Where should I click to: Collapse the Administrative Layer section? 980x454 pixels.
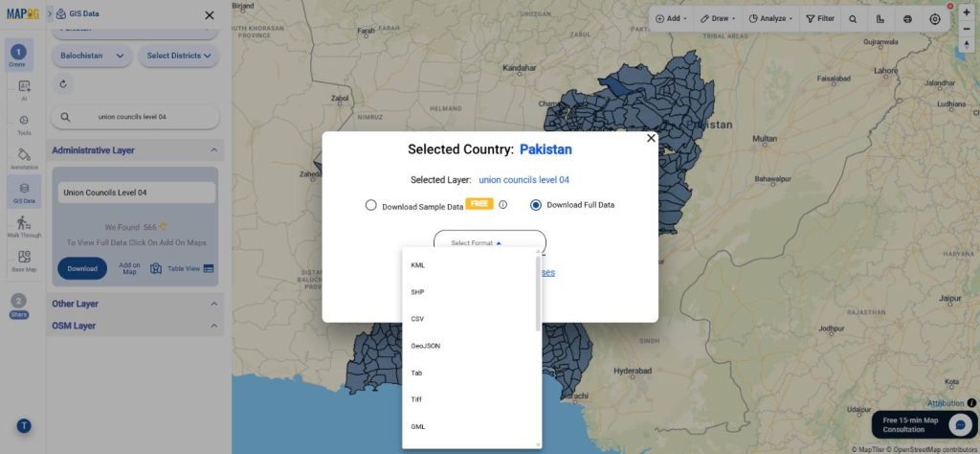point(213,150)
